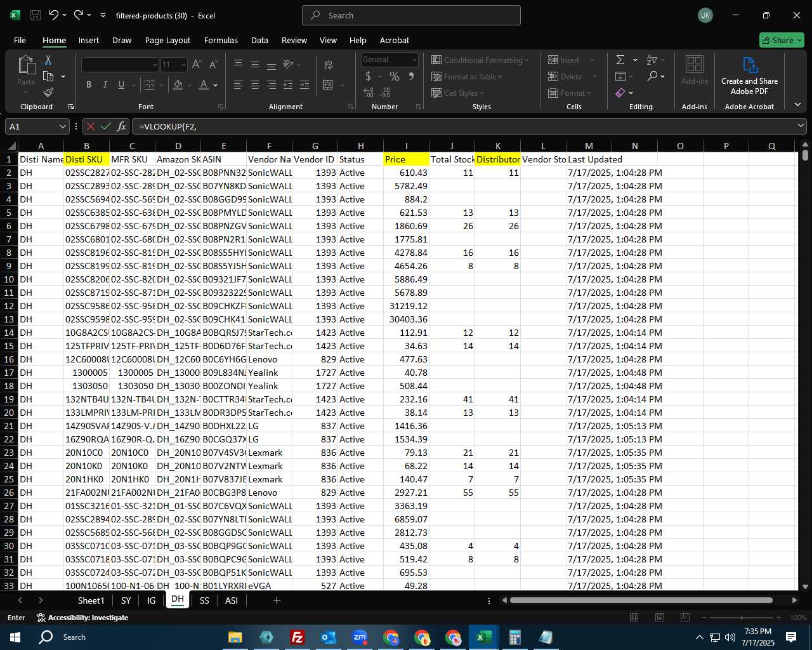This screenshot has width=812, height=650.
Task: Confirm formula entry with checkmark icon
Action: pos(106,126)
